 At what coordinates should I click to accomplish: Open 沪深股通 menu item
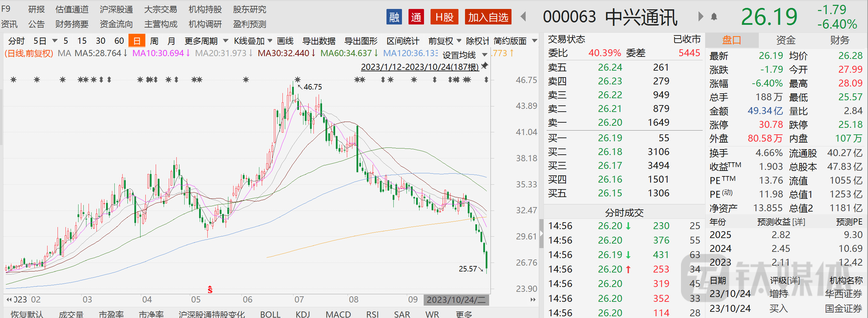click(116, 9)
